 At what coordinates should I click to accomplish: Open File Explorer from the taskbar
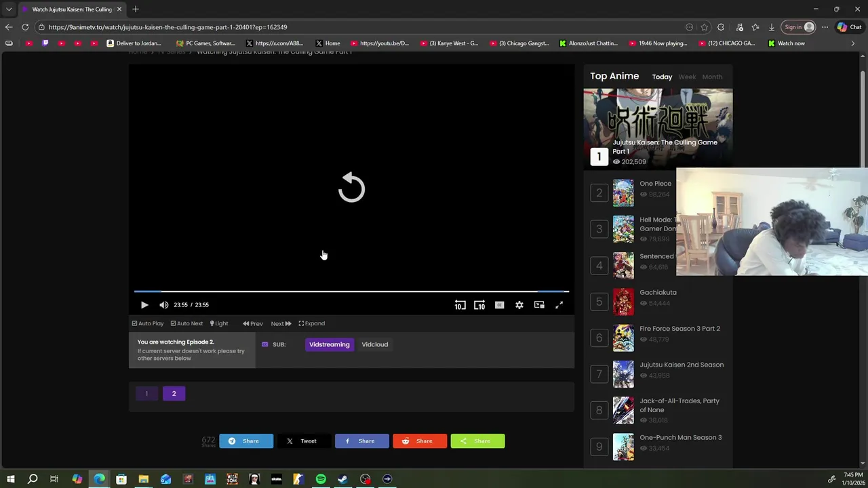click(144, 479)
